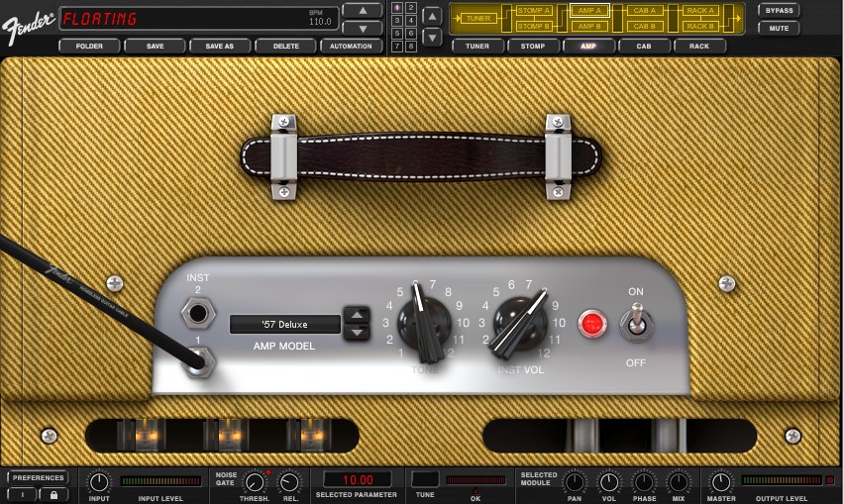Select snapshot slot 2
The height and width of the screenshot is (504, 844).
(411, 8)
